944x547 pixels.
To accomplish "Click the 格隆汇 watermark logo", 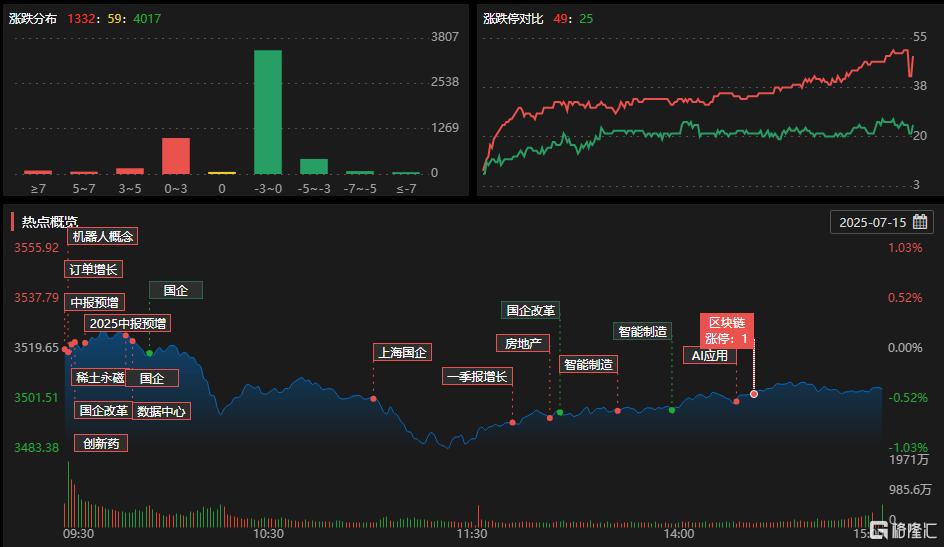I will (902, 530).
